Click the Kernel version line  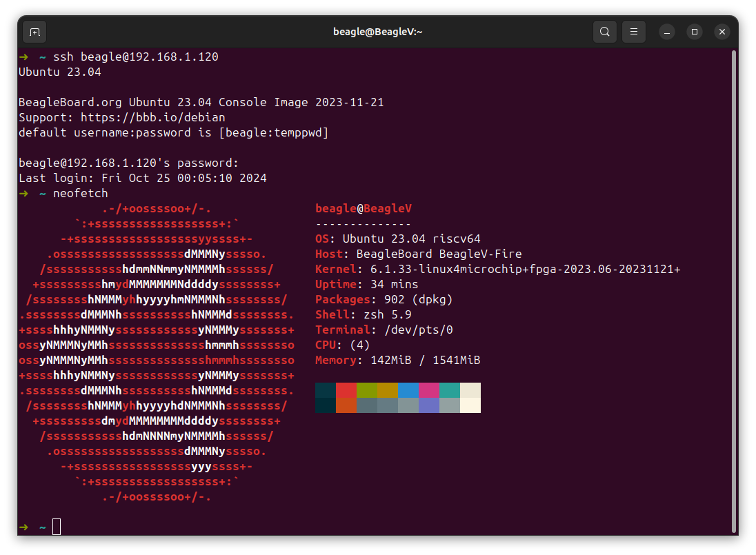(x=497, y=270)
